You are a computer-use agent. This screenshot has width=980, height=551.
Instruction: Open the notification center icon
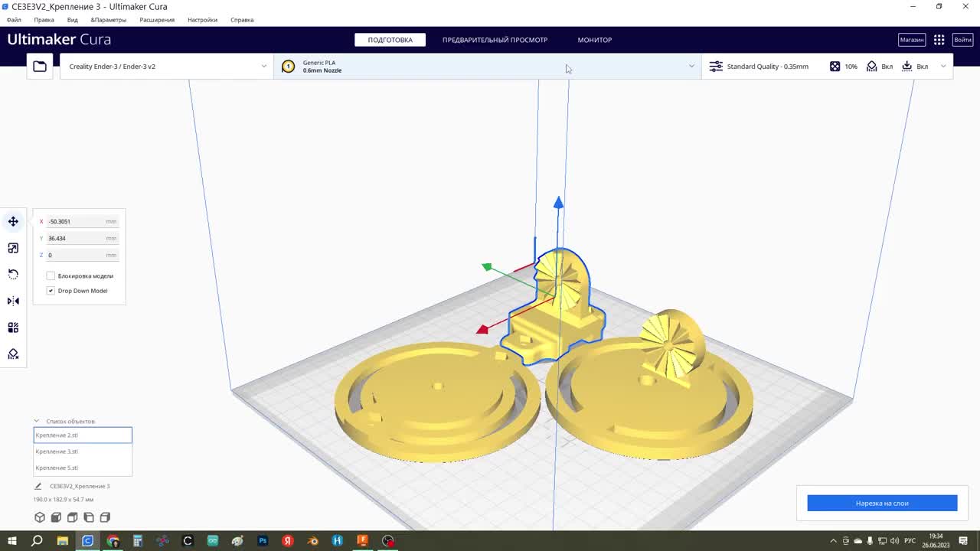tap(964, 541)
